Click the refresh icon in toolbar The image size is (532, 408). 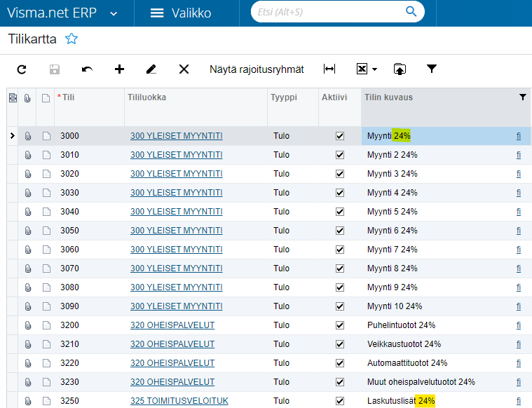click(x=22, y=69)
